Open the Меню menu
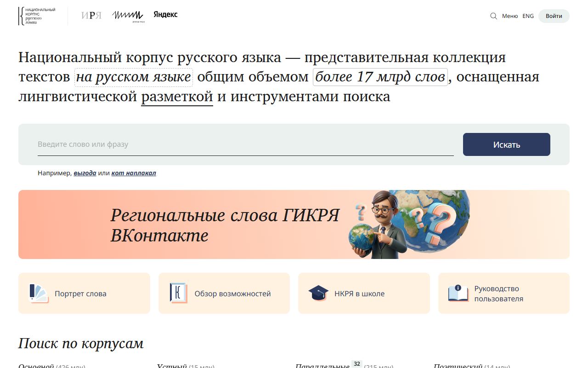The image size is (588, 368). pyautogui.click(x=510, y=16)
